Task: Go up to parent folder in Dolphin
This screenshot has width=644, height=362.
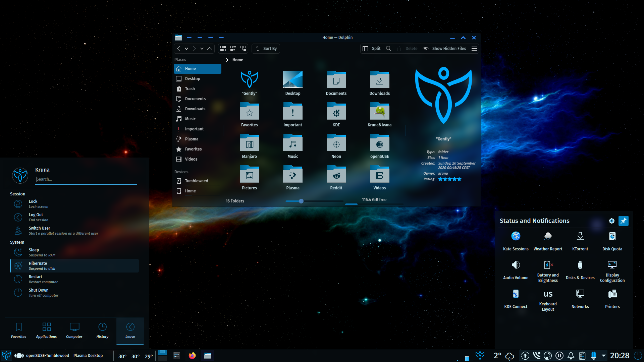Action: [x=210, y=49]
